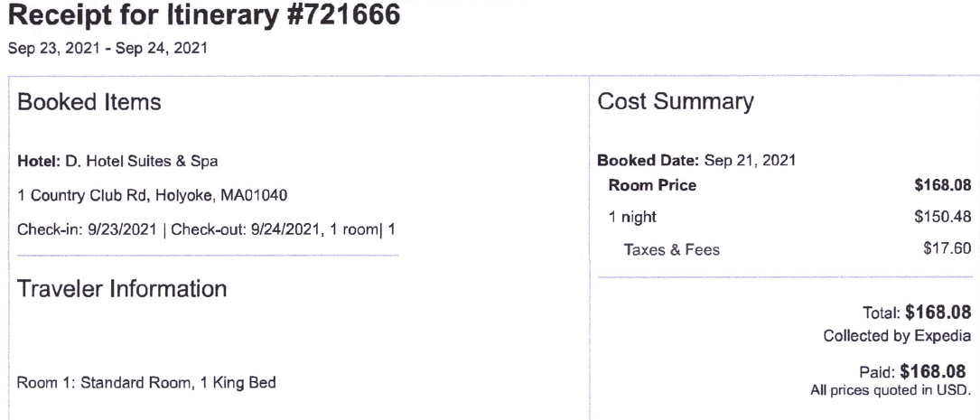Click the 1 night row label
The height and width of the screenshot is (420, 980).
point(633,217)
